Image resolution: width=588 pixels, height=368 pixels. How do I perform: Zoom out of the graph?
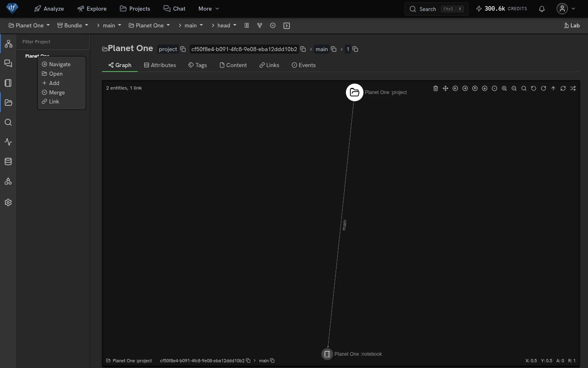tap(514, 88)
